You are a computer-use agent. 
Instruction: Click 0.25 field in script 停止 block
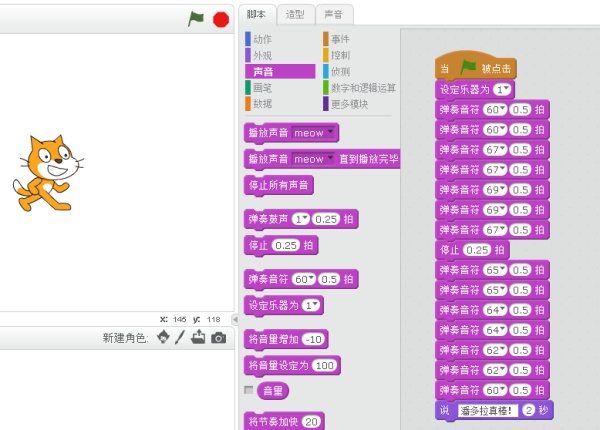coord(477,250)
